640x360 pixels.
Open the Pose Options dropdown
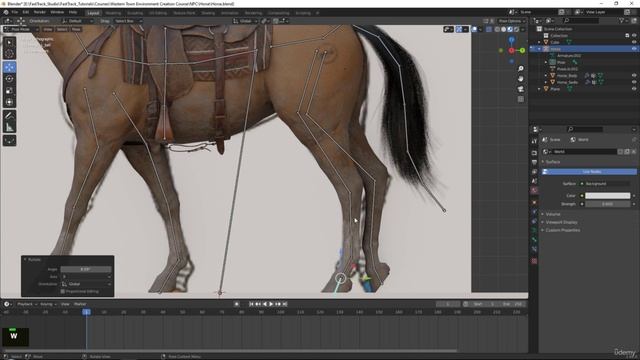click(511, 21)
